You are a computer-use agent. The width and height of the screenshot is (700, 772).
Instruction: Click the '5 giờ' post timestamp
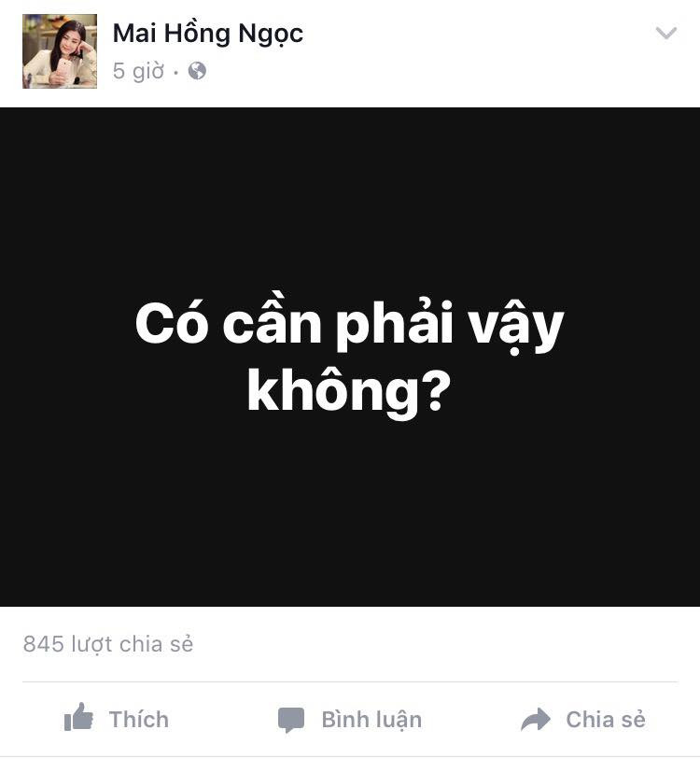pyautogui.click(x=138, y=71)
